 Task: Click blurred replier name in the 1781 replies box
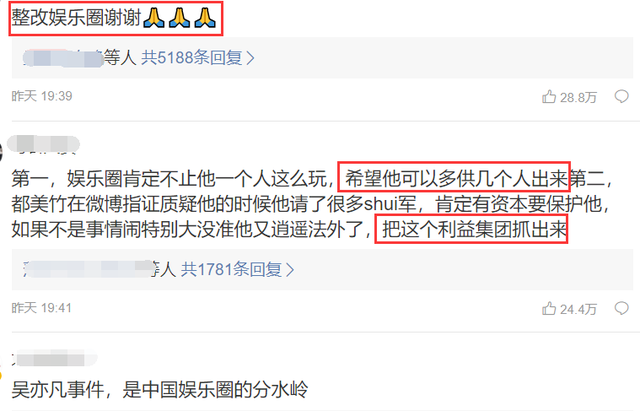tap(88, 269)
